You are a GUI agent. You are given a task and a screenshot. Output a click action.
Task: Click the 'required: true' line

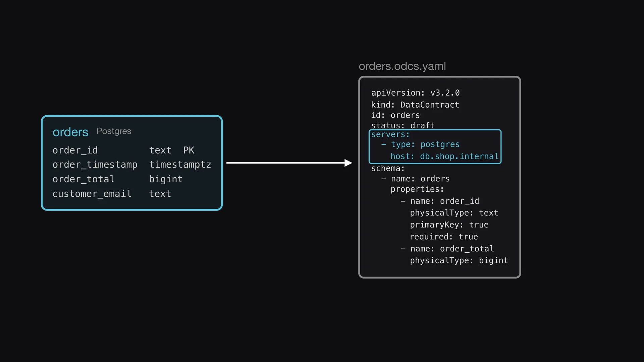444,237
